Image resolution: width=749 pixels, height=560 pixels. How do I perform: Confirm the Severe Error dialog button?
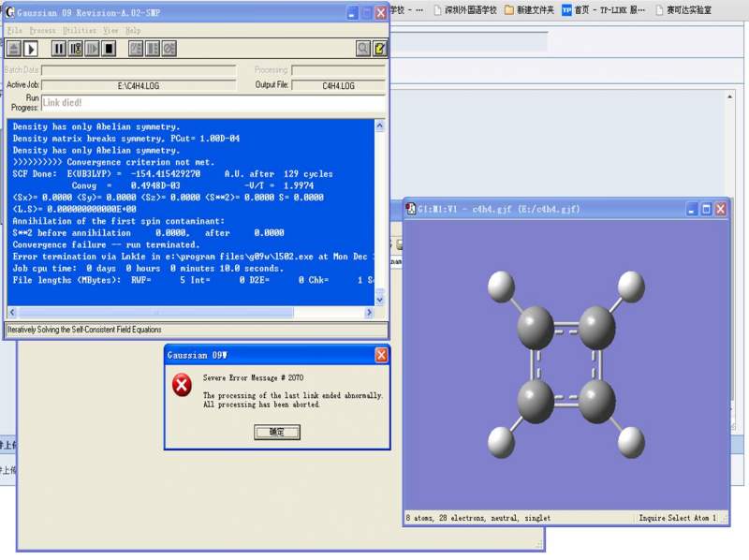point(276,432)
